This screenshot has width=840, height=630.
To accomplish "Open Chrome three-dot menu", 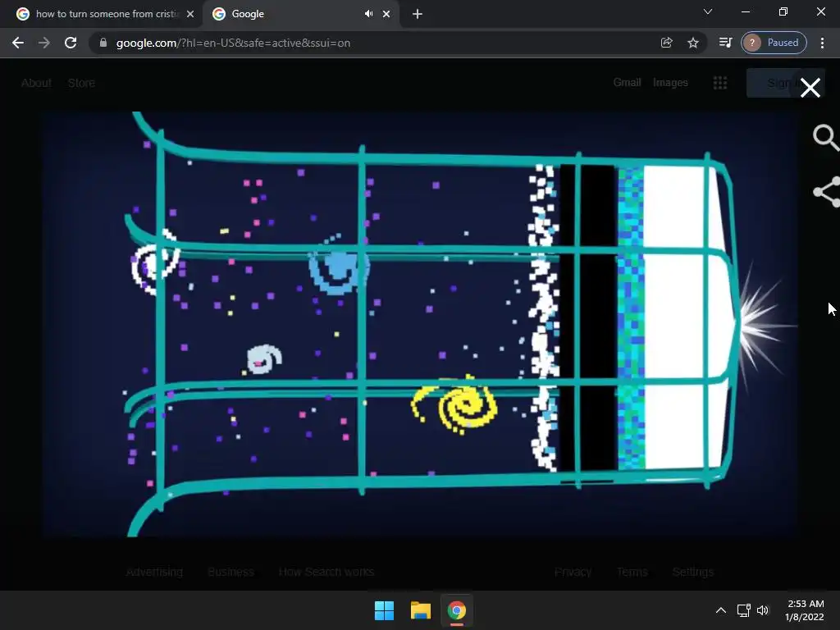I will pos(822,43).
